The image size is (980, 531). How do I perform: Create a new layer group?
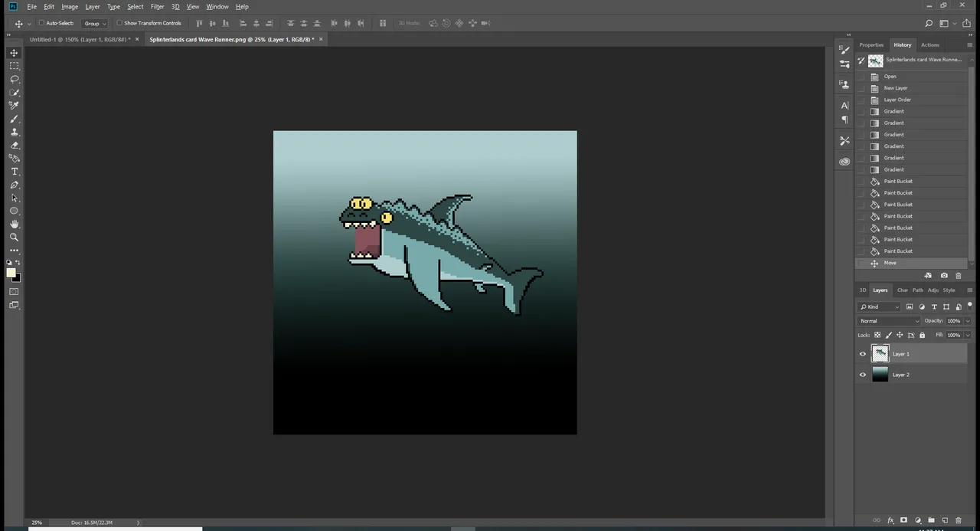click(x=931, y=520)
